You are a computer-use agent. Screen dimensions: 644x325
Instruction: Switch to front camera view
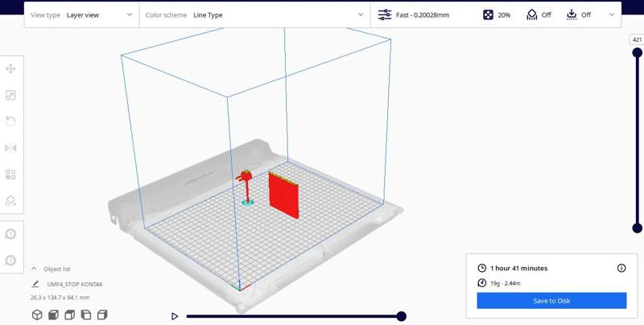click(53, 315)
